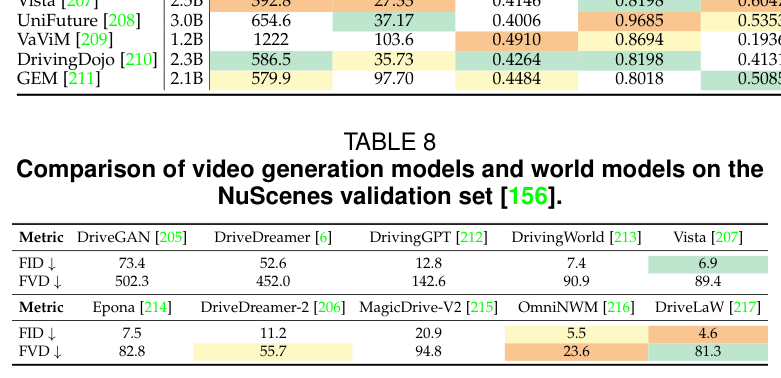The height and width of the screenshot is (378, 781).
Task: Click the orange highlighted value 0.9685
Action: [639, 21]
